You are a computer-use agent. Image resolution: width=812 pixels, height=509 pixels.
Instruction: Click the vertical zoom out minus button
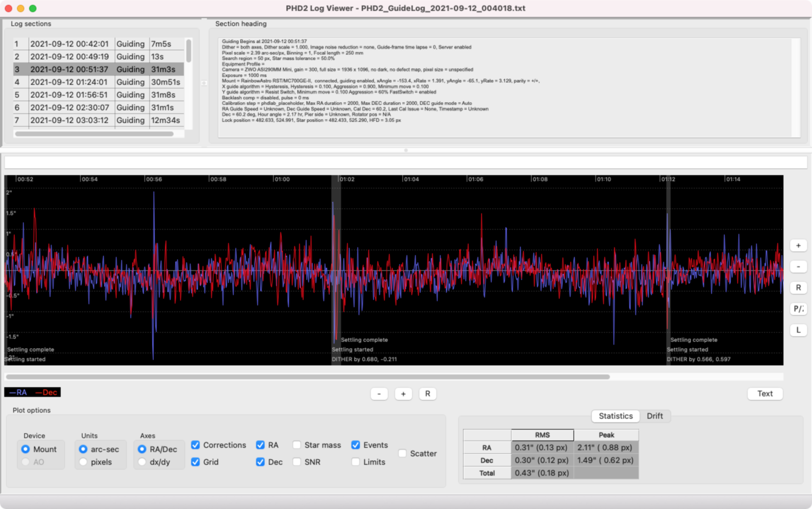(x=798, y=267)
